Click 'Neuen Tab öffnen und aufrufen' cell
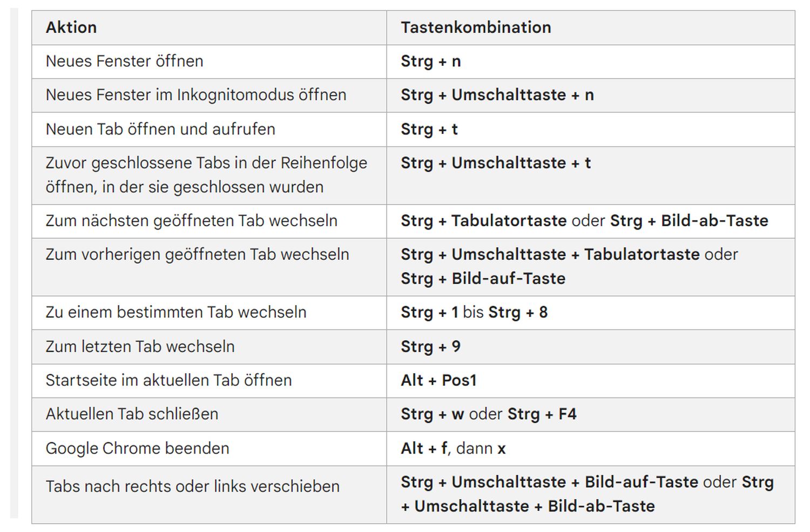 (x=160, y=129)
